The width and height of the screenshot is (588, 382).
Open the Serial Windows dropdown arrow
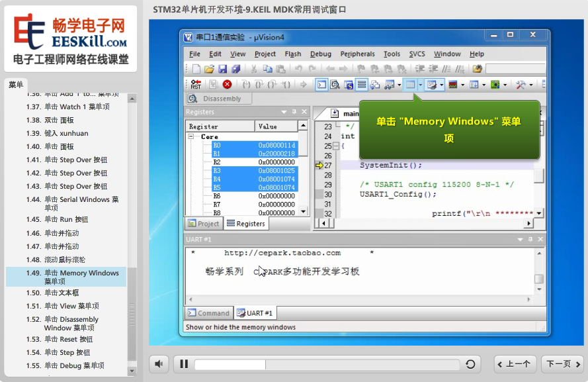click(441, 85)
